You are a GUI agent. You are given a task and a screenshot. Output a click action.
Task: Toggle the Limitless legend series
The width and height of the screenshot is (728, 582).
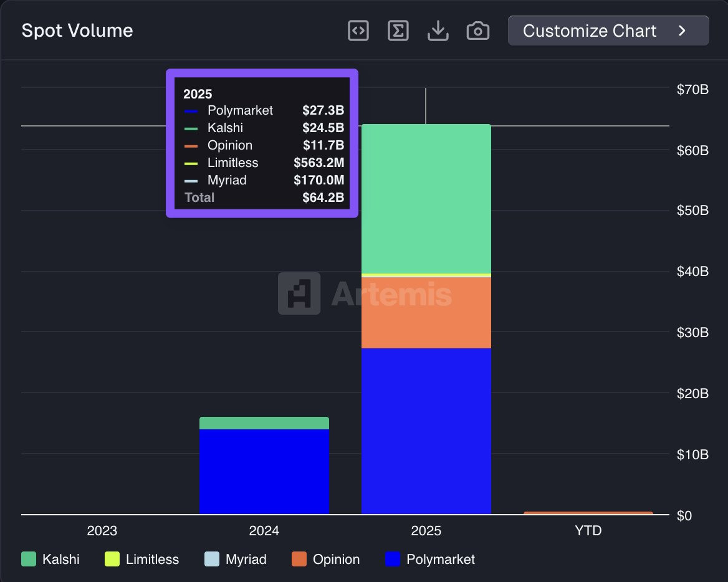152,560
